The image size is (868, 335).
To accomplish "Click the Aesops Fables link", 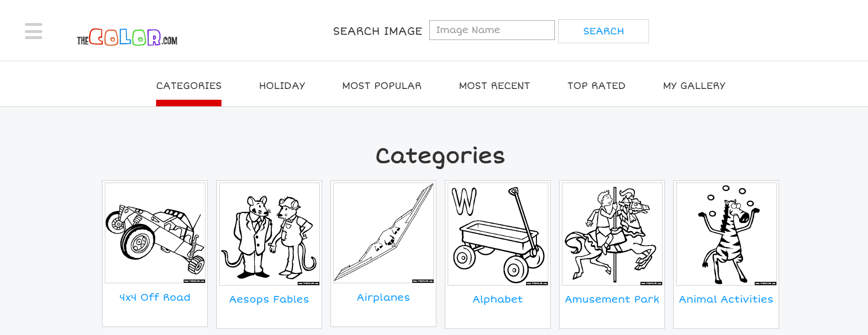I will 269,299.
